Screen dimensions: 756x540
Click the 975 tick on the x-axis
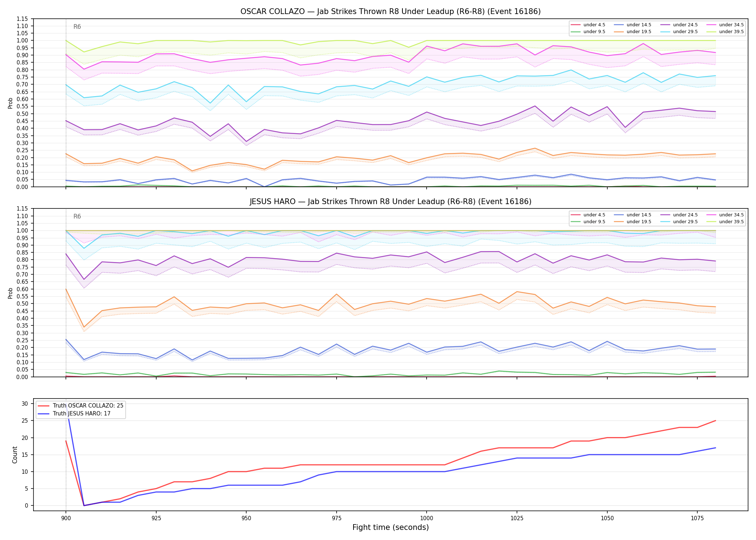(x=336, y=518)
